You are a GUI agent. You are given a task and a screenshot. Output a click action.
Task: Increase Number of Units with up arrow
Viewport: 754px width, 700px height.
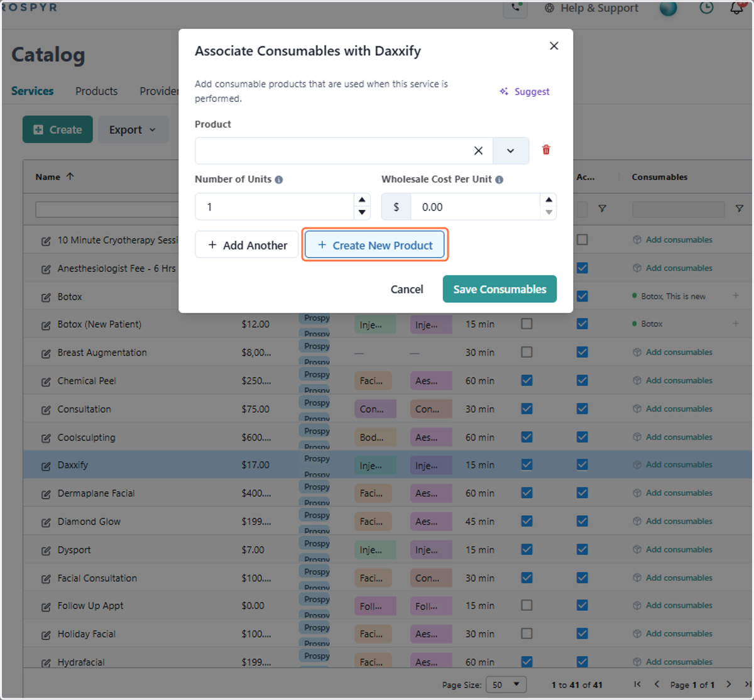pyautogui.click(x=362, y=200)
